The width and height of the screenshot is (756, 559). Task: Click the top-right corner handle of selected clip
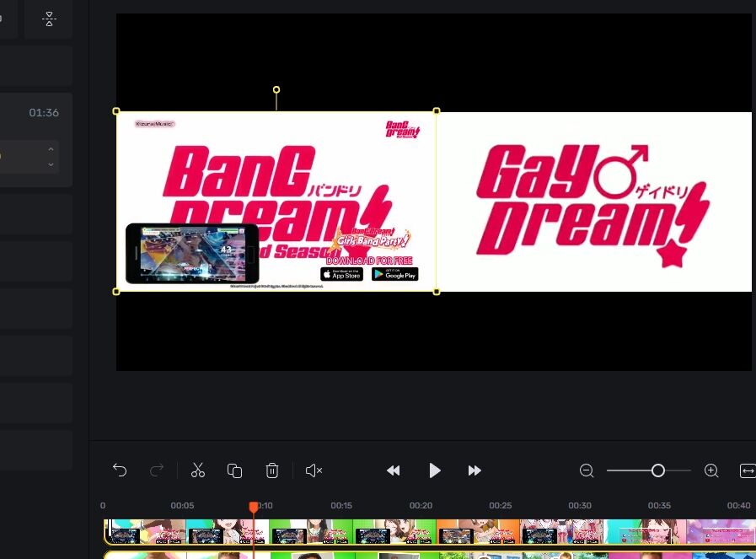437,111
